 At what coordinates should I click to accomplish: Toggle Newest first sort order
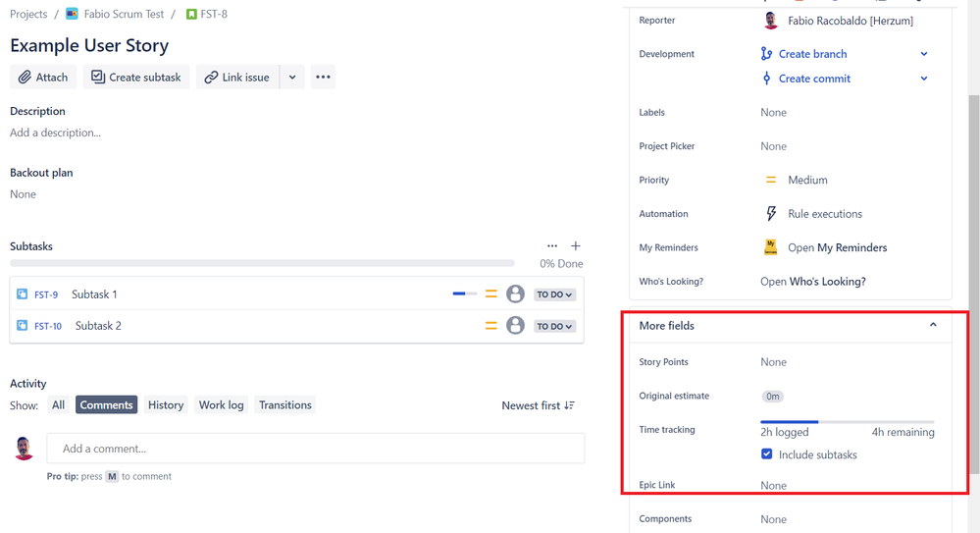point(538,405)
